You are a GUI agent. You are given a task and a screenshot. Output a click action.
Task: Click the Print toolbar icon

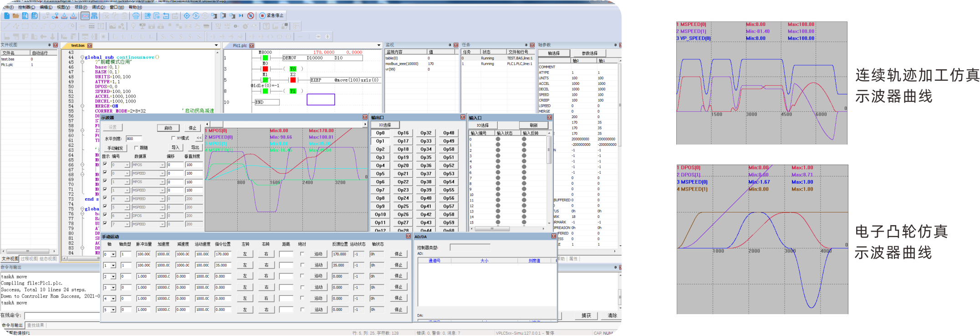[x=136, y=16]
